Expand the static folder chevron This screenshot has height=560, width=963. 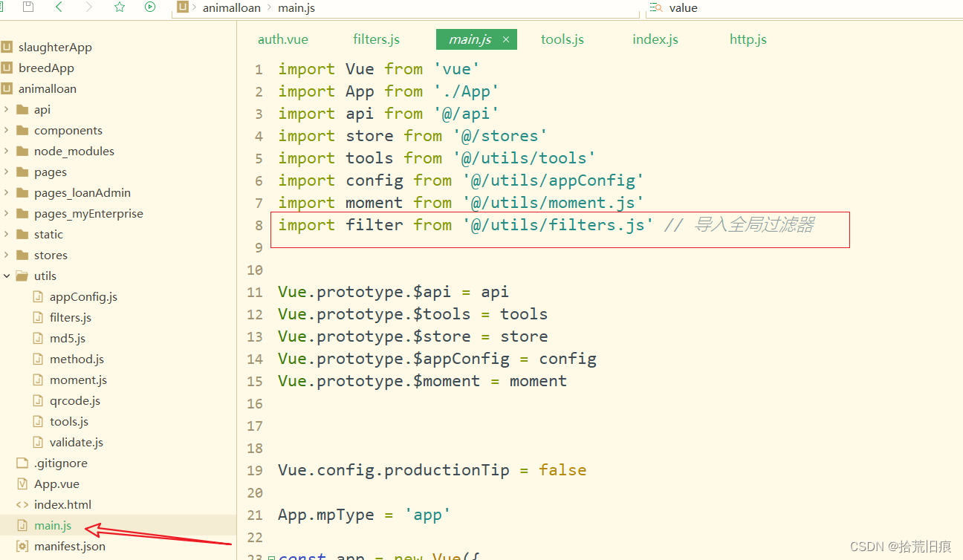[x=7, y=234]
